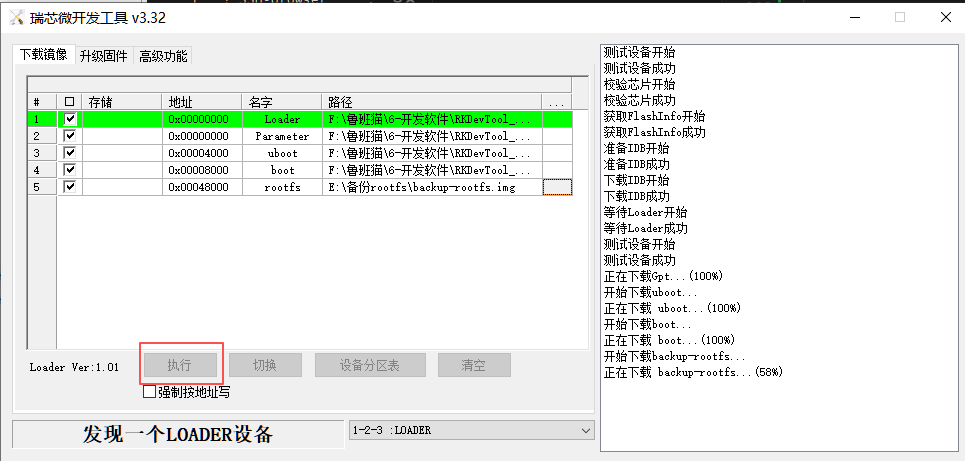
Task: Click the 地址 column header
Action: 202,102
